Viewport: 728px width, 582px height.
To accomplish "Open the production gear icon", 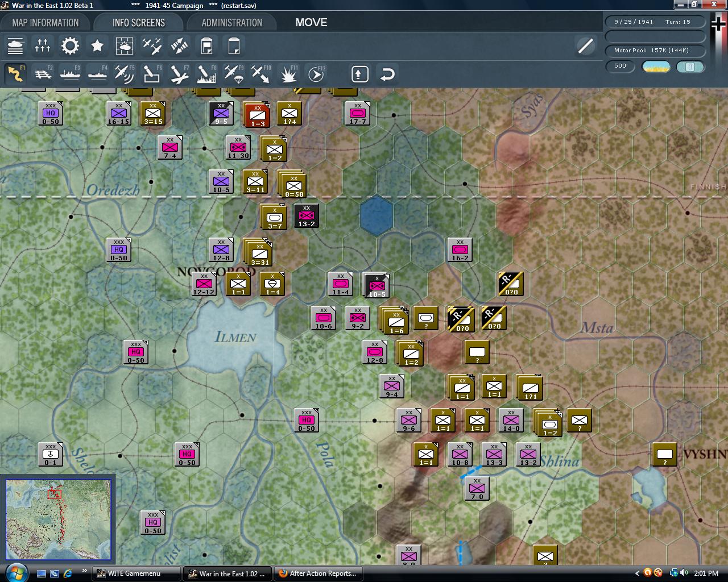I will [70, 45].
